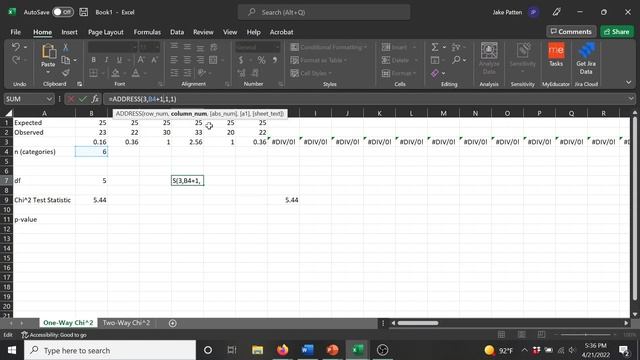Screen dimensions: 640x360
Task: Click the green Share button
Action: coord(617,31)
